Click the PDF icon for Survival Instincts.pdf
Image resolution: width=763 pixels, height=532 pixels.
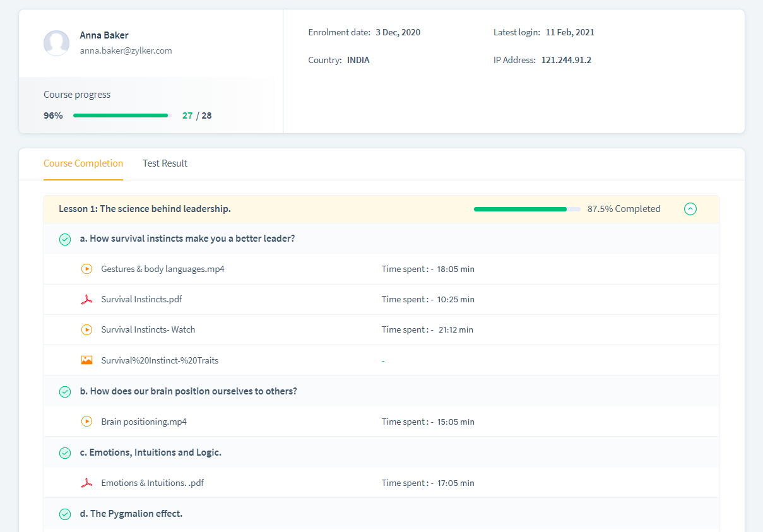tap(87, 299)
